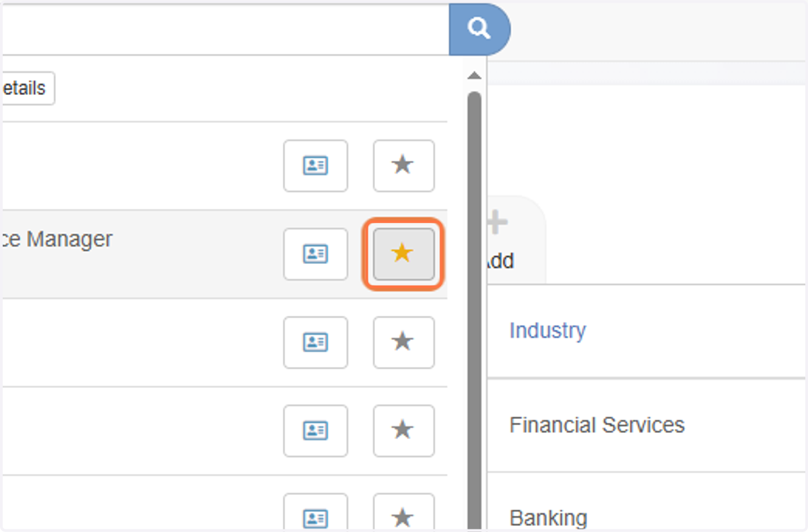This screenshot has width=808, height=532.
Task: Click into the search text field
Action: pos(225,29)
